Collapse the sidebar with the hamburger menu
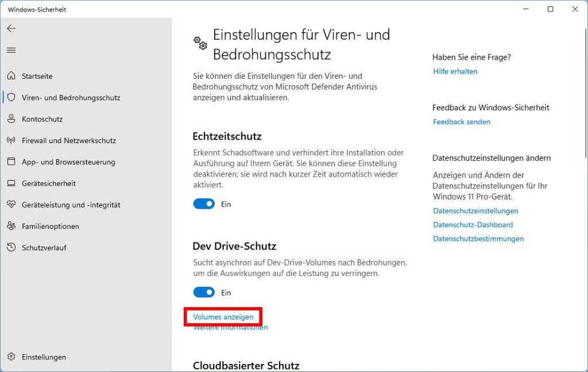Viewport: 588px width, 372px height. [x=11, y=49]
